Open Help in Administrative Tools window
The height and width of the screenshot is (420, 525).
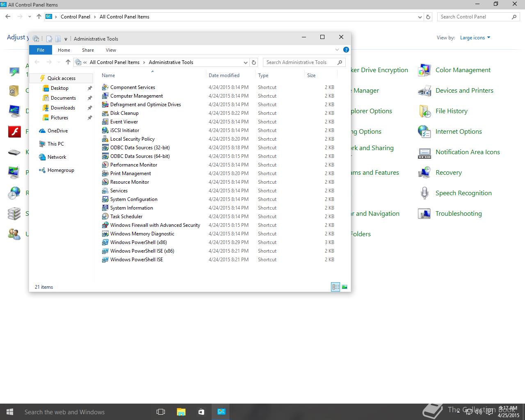coord(346,50)
